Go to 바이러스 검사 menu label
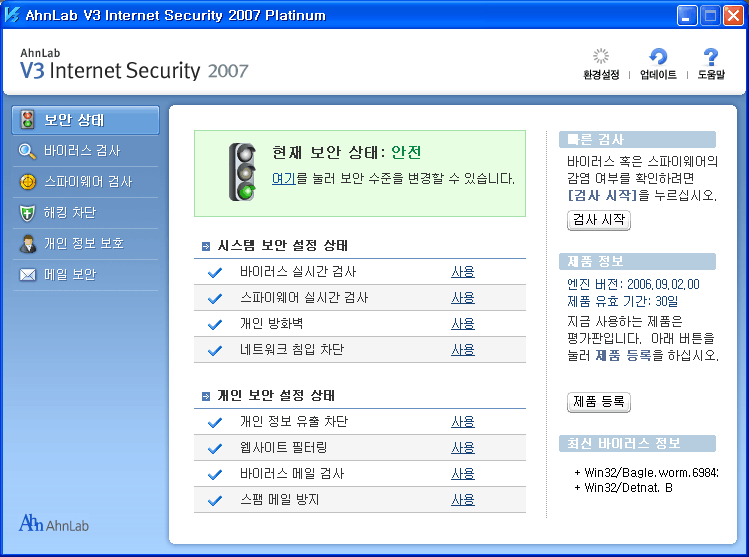 tap(82, 151)
